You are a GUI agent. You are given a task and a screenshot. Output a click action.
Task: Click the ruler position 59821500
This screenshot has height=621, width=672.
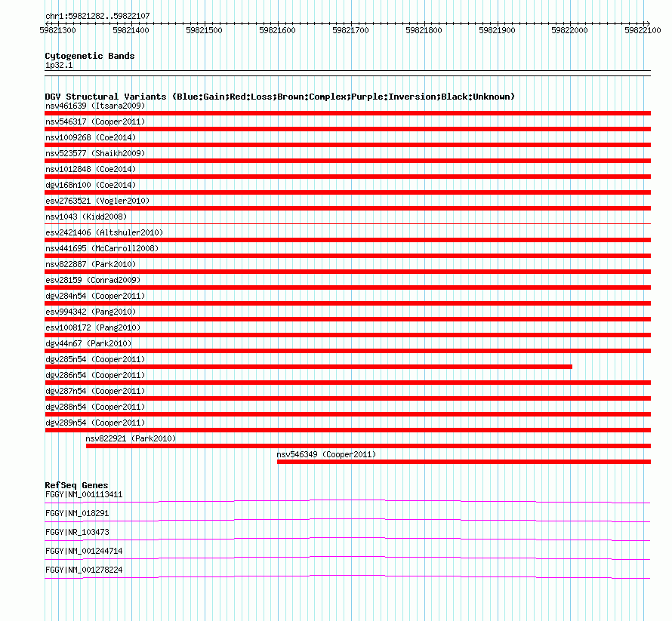click(x=204, y=30)
